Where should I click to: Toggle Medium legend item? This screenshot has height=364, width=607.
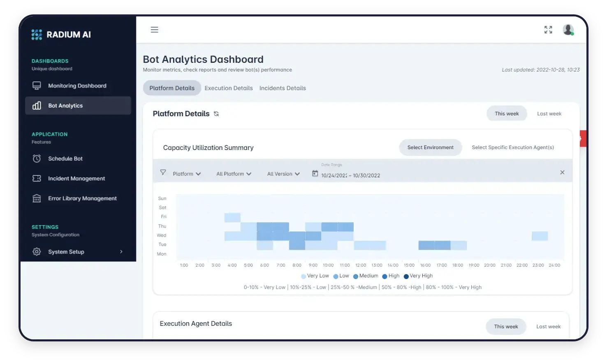point(366,276)
